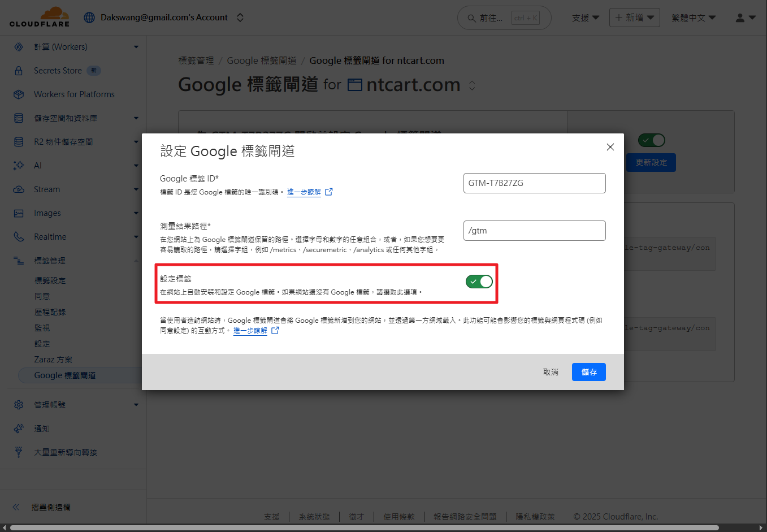
Task: Click the 計算 (Workers) sidebar icon
Action: (19, 47)
